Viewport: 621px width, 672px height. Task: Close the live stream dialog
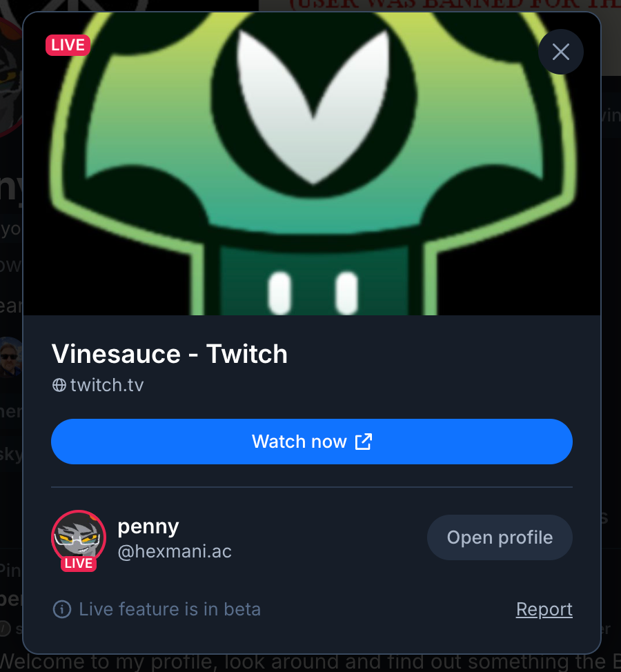(x=560, y=52)
